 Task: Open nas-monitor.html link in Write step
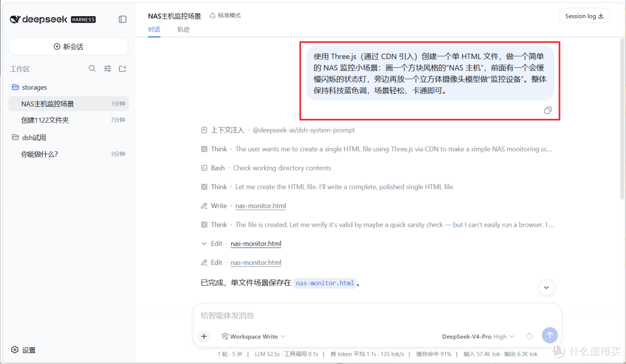261,206
